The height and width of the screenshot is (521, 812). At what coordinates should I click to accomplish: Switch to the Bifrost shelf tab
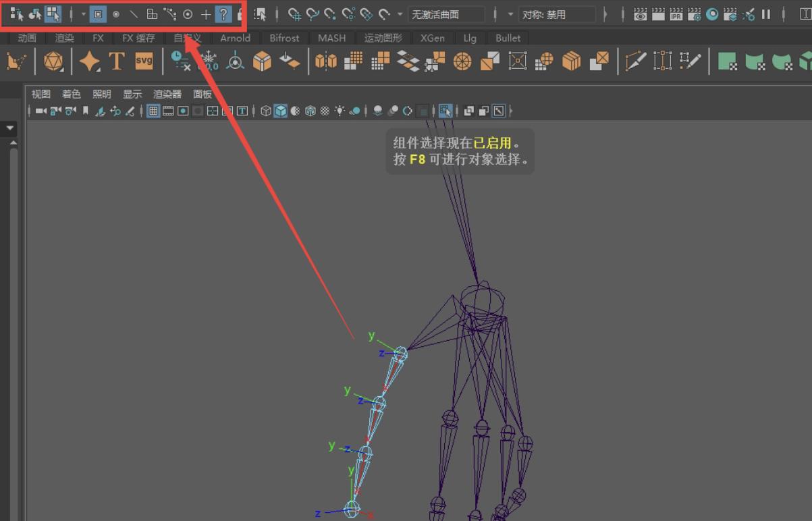(x=284, y=38)
